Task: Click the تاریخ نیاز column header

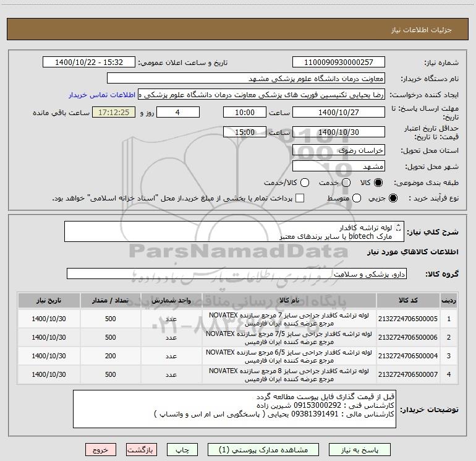Action: pos(49,300)
